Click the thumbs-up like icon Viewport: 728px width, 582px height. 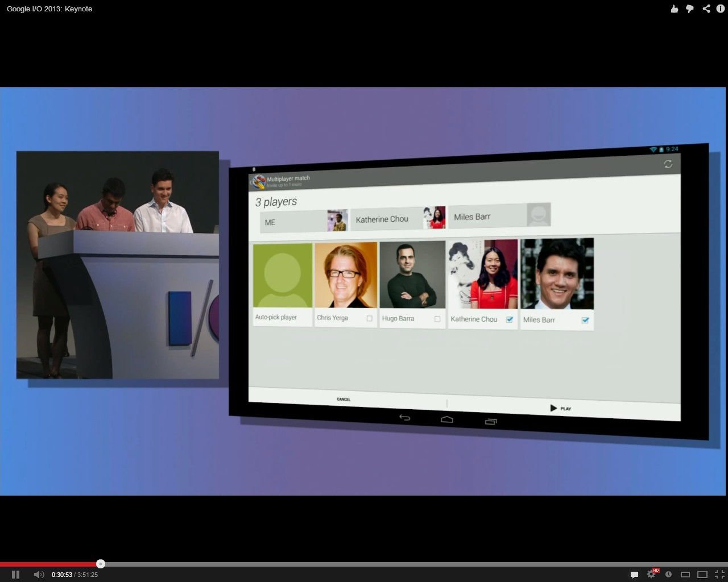[674, 9]
